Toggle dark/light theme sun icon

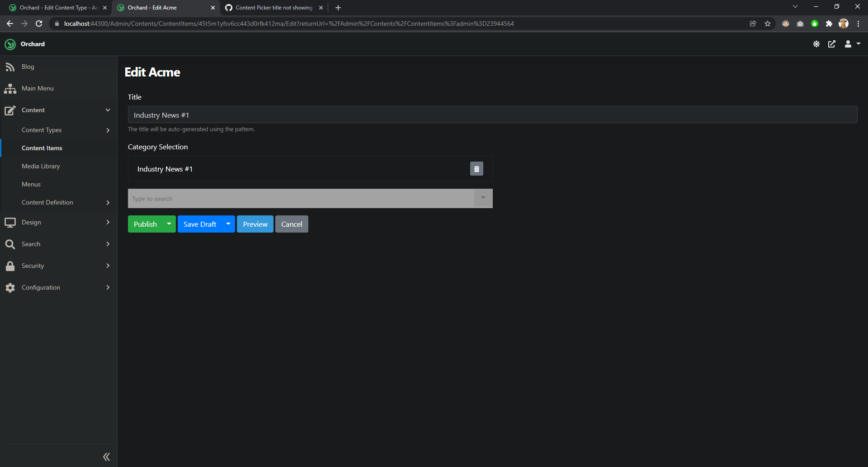coord(816,44)
